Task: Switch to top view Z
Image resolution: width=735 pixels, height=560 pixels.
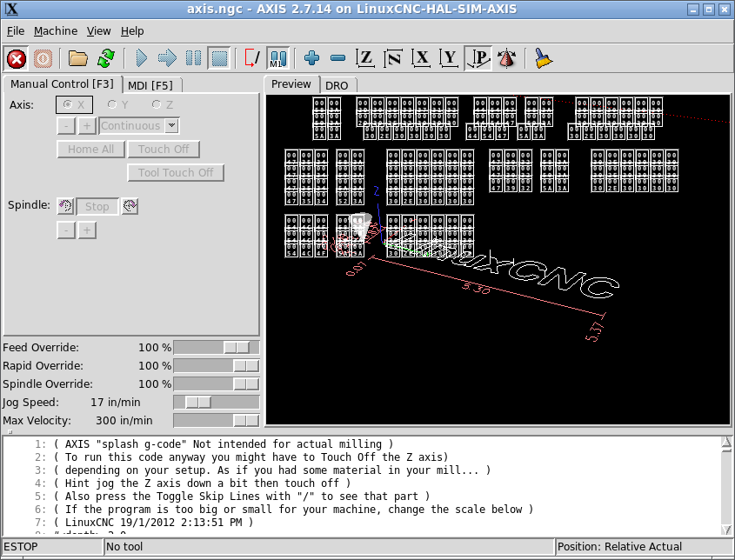Action: [365, 58]
